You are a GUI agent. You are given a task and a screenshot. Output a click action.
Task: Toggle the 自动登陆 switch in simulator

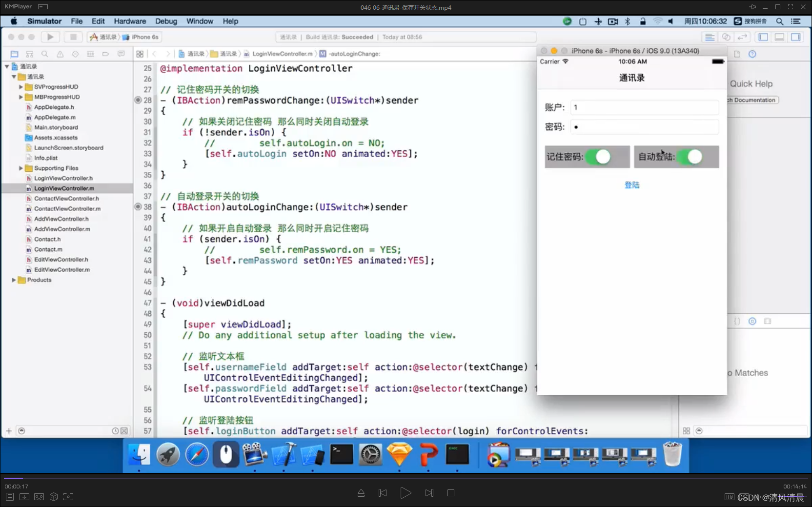click(x=690, y=157)
